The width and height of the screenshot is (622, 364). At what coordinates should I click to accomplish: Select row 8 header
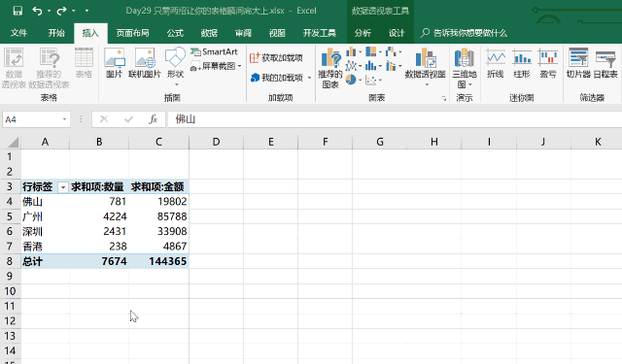coord(10,261)
